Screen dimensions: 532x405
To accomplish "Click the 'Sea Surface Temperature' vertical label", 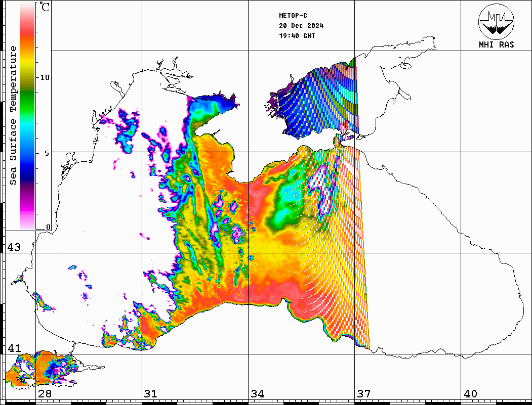I will pos(13,115).
